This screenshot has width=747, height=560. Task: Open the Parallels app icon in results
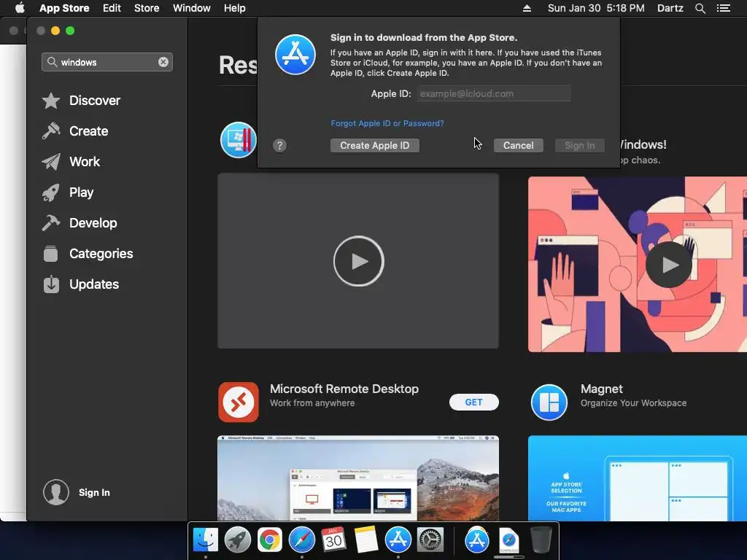[239, 140]
